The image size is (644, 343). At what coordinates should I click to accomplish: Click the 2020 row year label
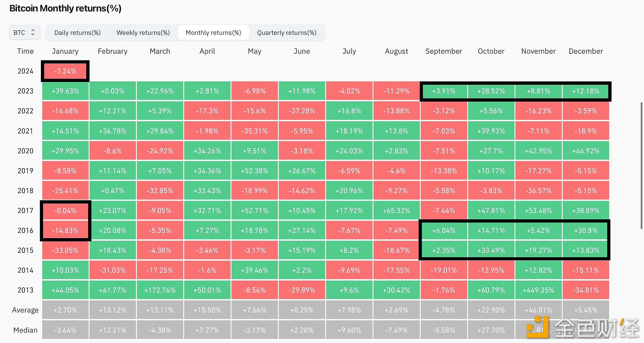pos(25,151)
